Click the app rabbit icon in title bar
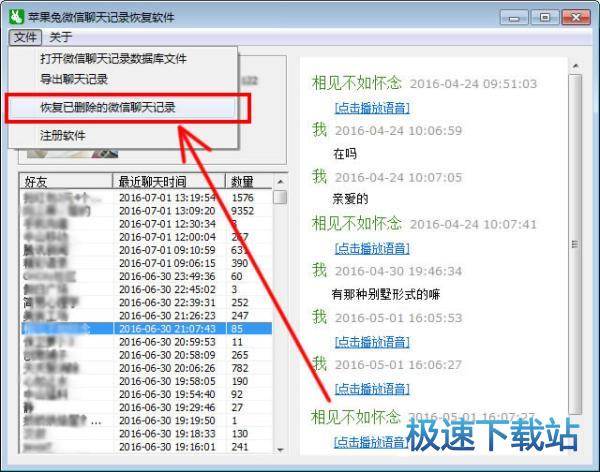Image resolution: width=600 pixels, height=472 pixels. tap(16, 17)
